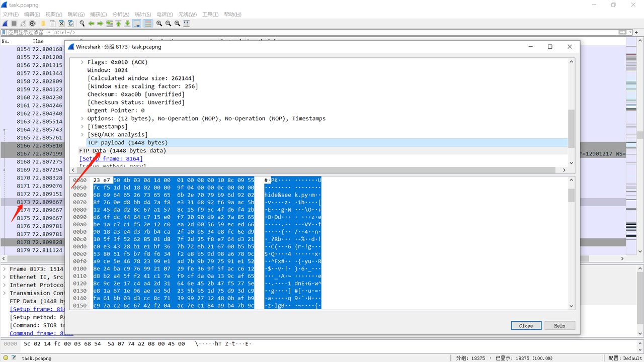Viewport: 644px width, 362px height.
Task: Expand Transmission Control row in main window
Action: click(x=5, y=293)
